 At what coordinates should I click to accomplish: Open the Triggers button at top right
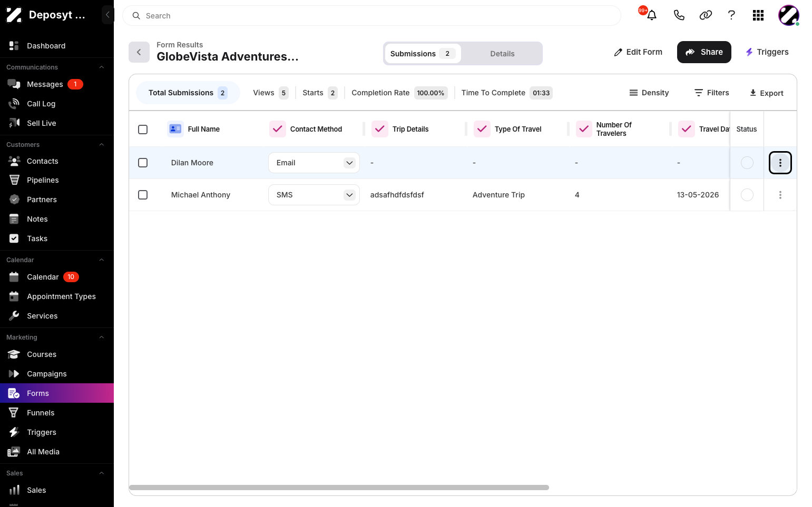[767, 52]
